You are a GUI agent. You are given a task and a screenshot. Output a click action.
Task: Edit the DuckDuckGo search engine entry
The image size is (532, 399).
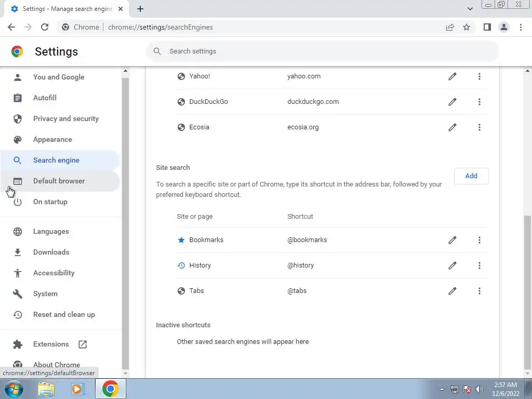click(453, 102)
